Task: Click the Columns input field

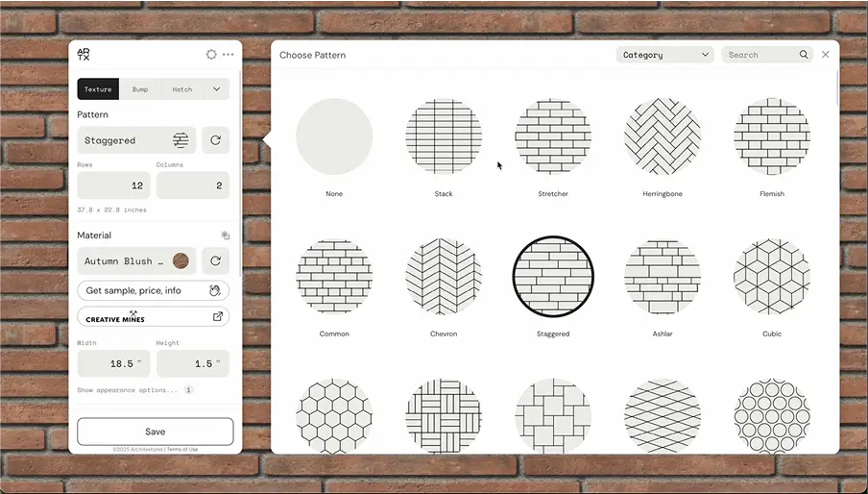Action: tap(193, 185)
